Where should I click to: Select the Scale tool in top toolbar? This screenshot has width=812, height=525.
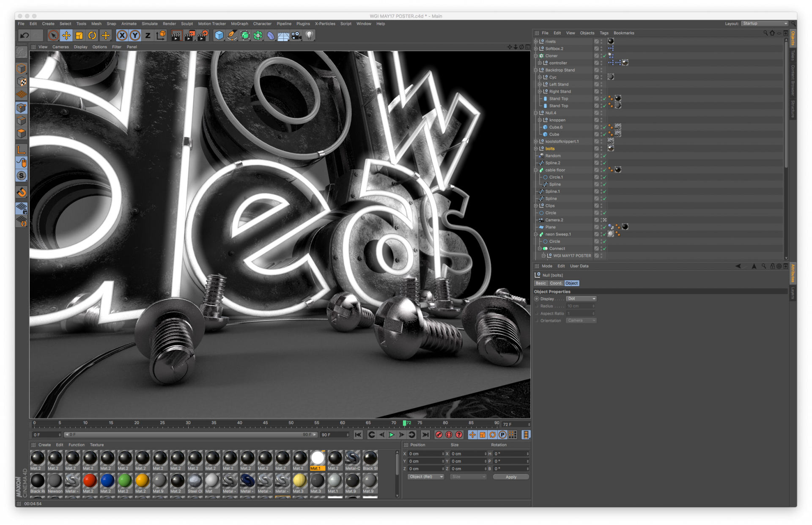(79, 36)
